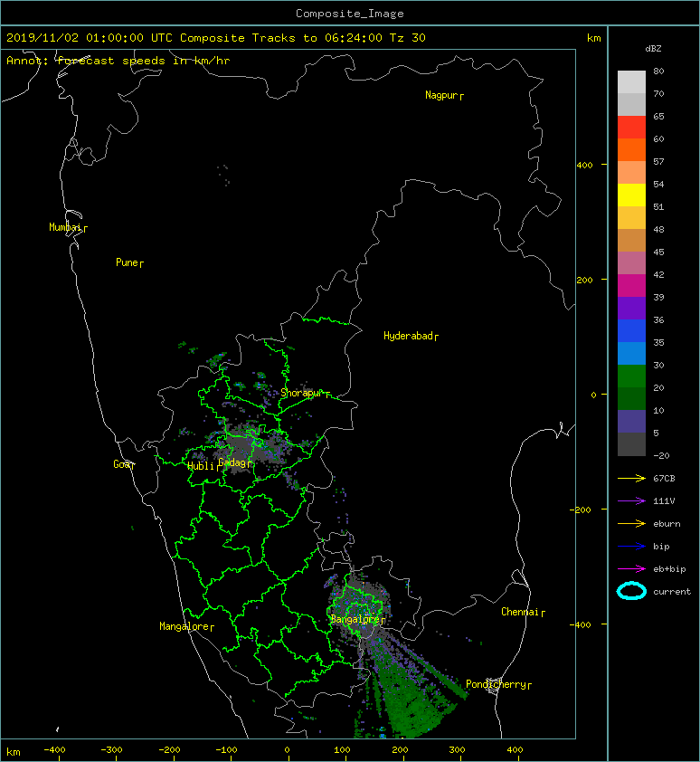Click the 300 tick label on bottom axis
This screenshot has width=700, height=762.
coord(457,750)
